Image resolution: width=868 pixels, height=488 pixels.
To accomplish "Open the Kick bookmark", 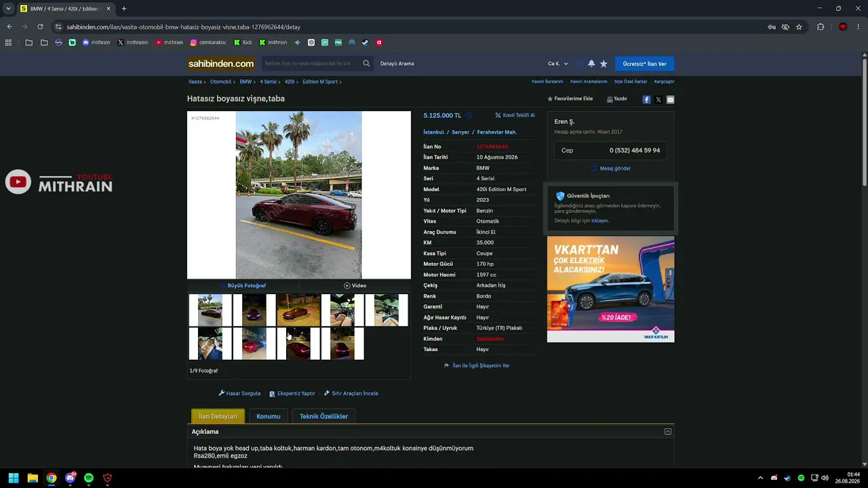I will pyautogui.click(x=243, y=43).
